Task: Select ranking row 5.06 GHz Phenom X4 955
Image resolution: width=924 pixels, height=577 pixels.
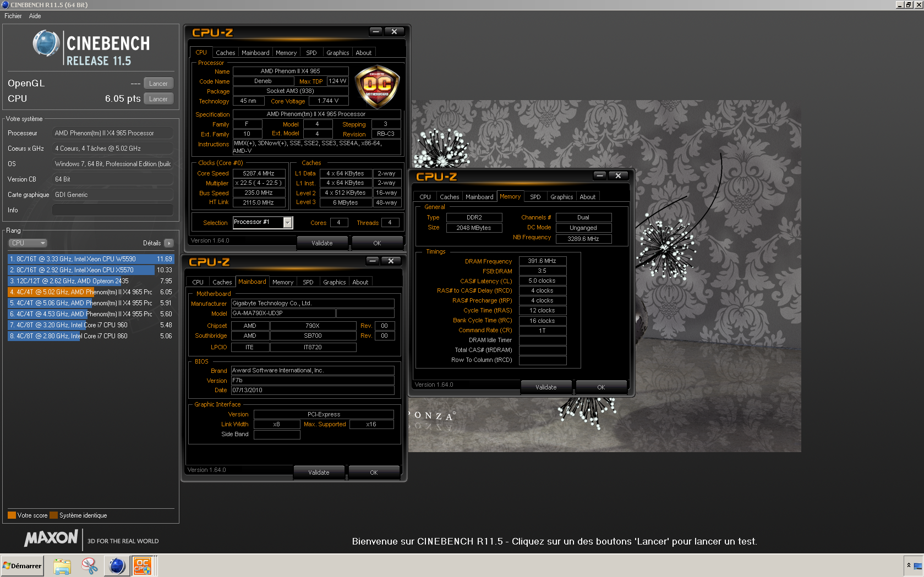Action: pyautogui.click(x=91, y=303)
